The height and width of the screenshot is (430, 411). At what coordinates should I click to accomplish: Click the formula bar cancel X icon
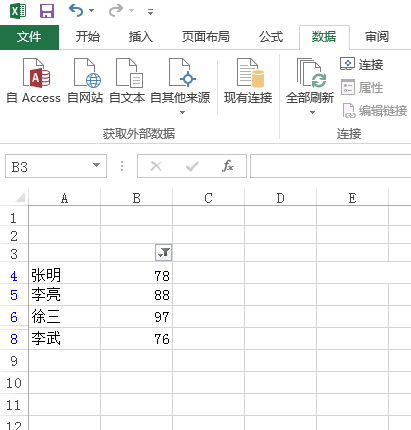coord(156,166)
